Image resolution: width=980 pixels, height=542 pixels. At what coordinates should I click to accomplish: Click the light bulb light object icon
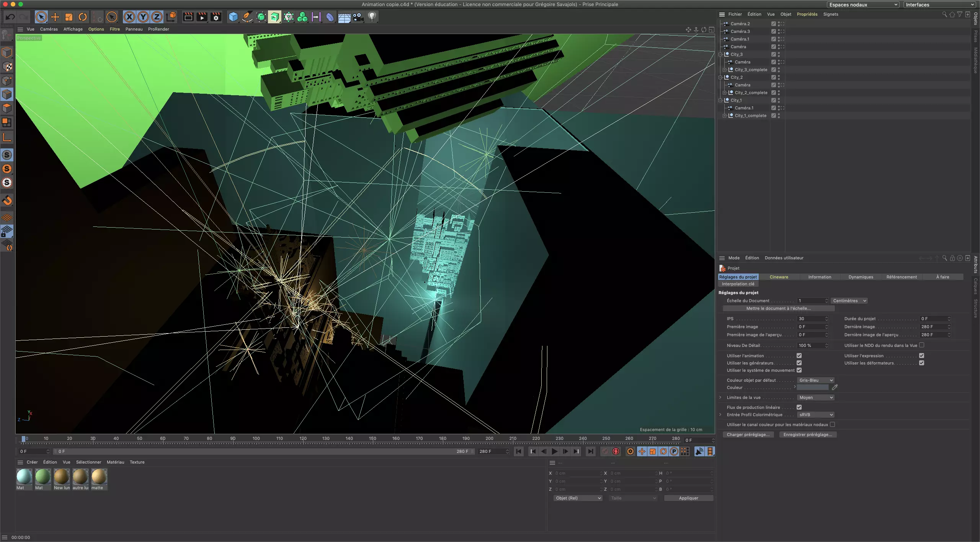(x=372, y=17)
